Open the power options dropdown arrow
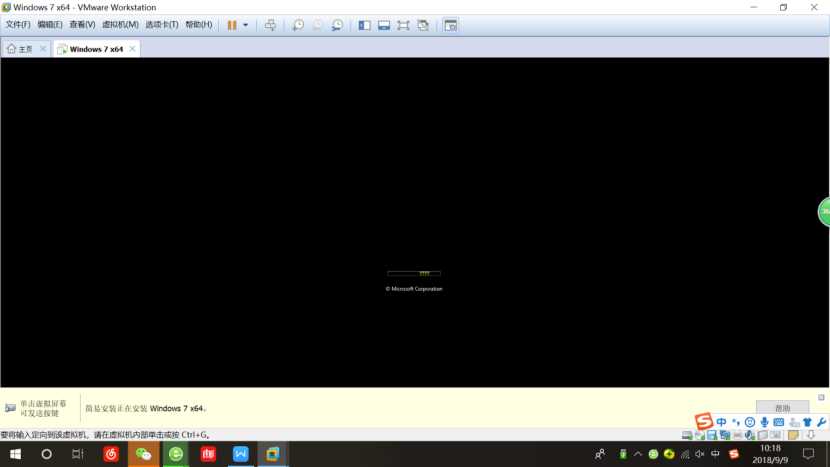This screenshot has width=830, height=467. [x=246, y=25]
